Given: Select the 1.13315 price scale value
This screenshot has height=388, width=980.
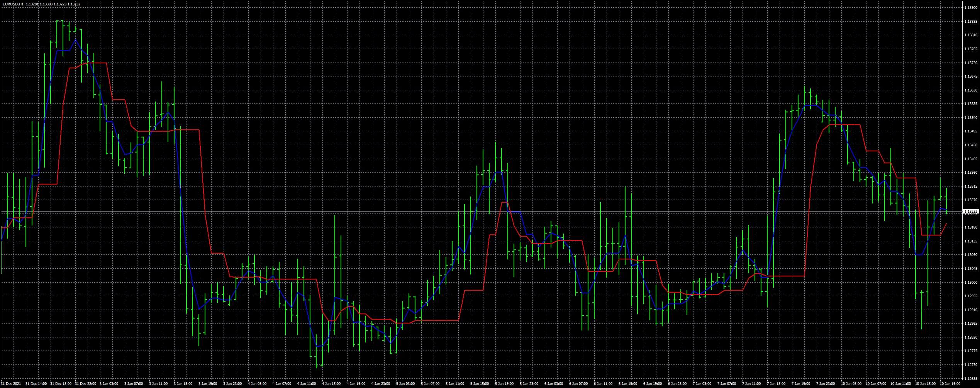Looking at the screenshot, I should 971,186.
